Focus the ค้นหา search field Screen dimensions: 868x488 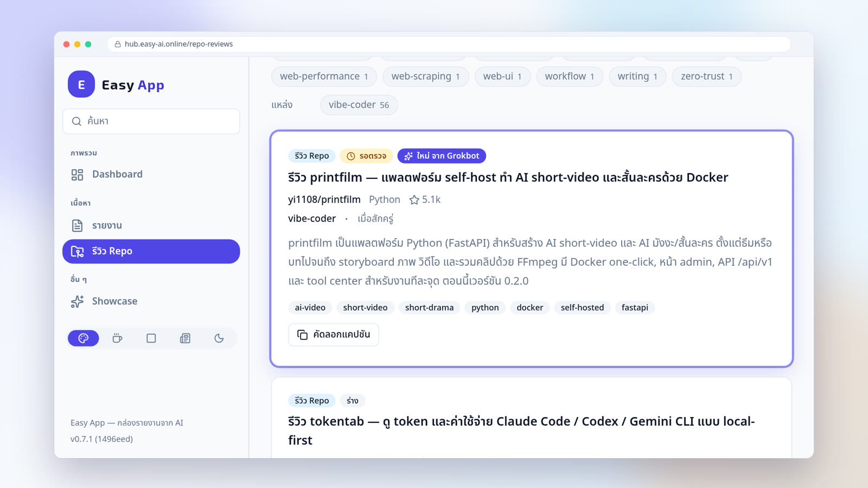pos(151,121)
